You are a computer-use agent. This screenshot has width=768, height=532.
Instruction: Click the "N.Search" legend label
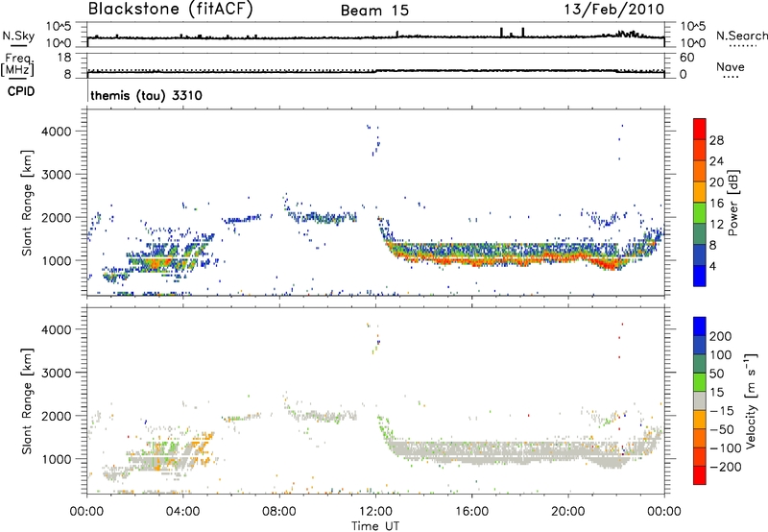pyautogui.click(x=741, y=36)
